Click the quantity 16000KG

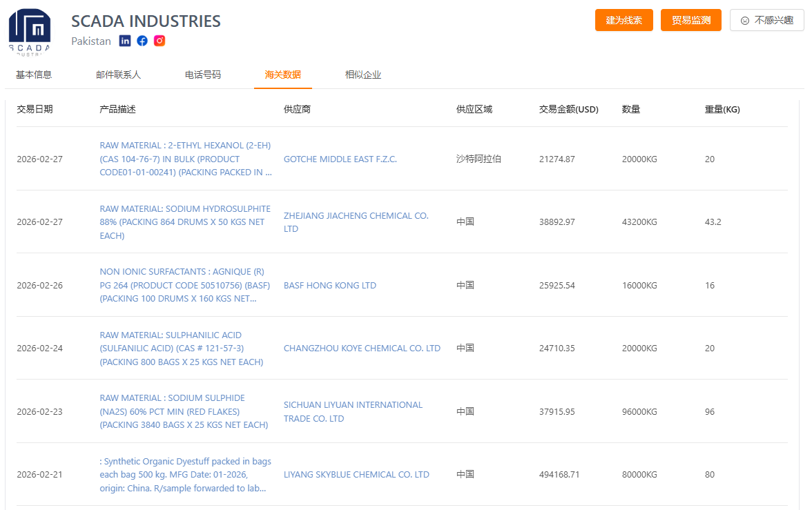[639, 285]
